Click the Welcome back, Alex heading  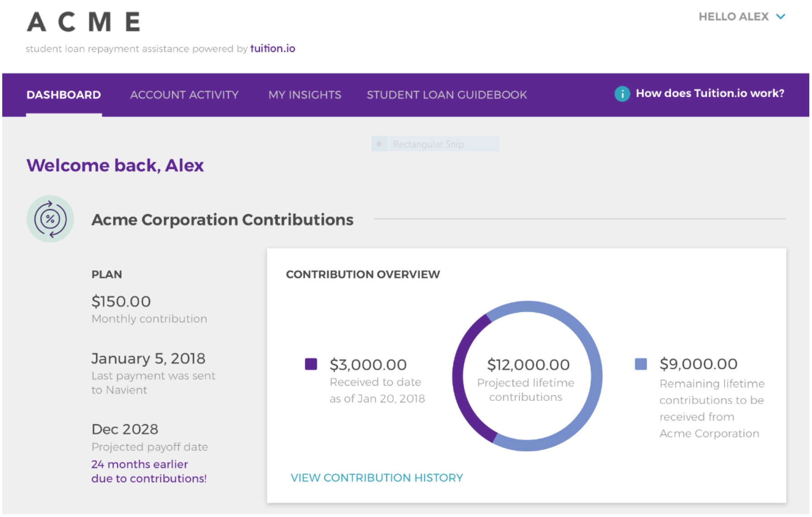tap(115, 165)
